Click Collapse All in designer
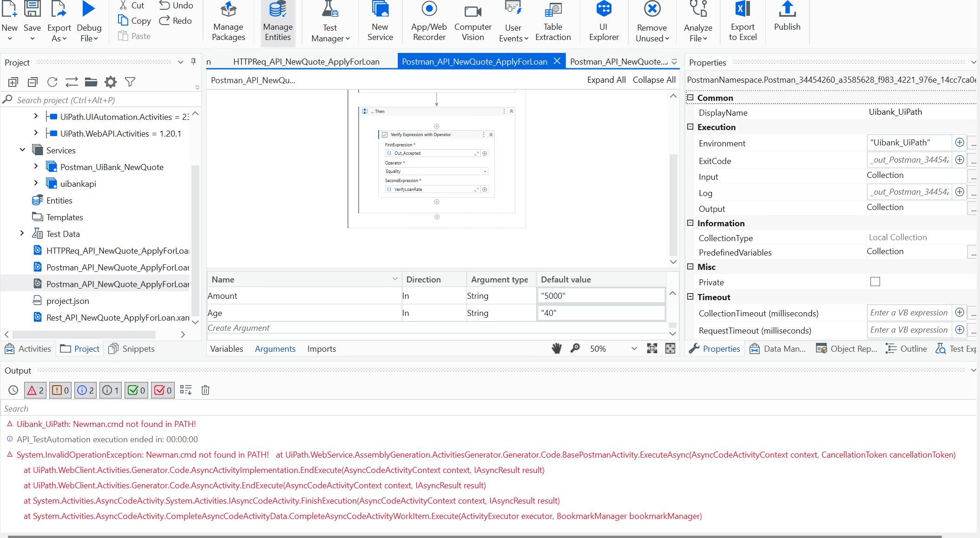Image resolution: width=980 pixels, height=538 pixels. coord(654,80)
